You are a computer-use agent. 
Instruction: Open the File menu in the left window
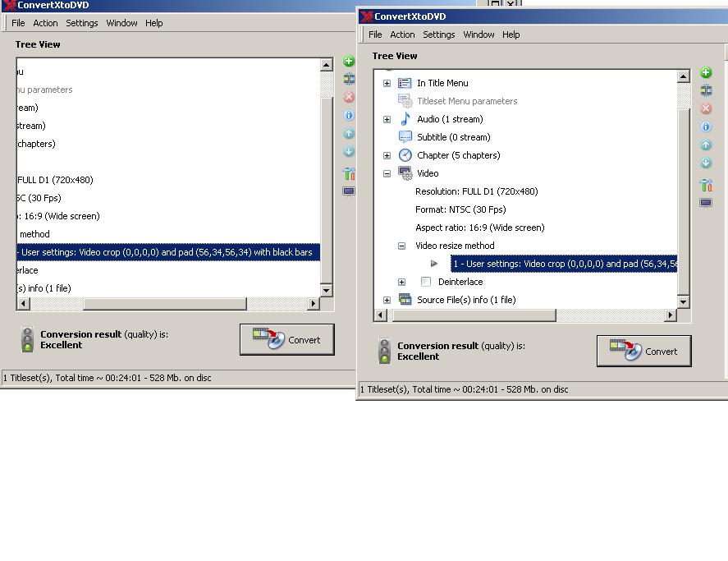click(18, 23)
